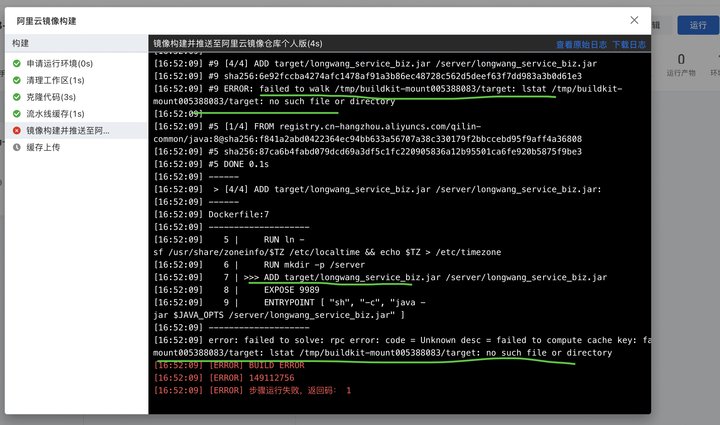Click the 0 运行产物 counter behind the dialog
This screenshot has width=720, height=425.
tap(681, 65)
